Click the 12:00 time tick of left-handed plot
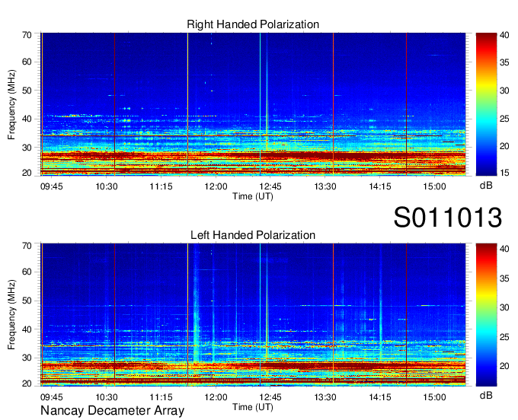518x420 pixels. 216,397
